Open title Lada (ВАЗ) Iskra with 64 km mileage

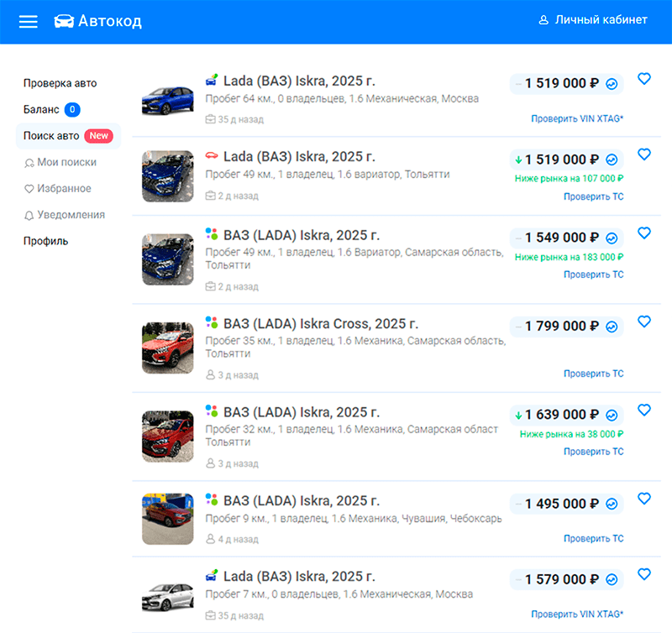click(299, 81)
